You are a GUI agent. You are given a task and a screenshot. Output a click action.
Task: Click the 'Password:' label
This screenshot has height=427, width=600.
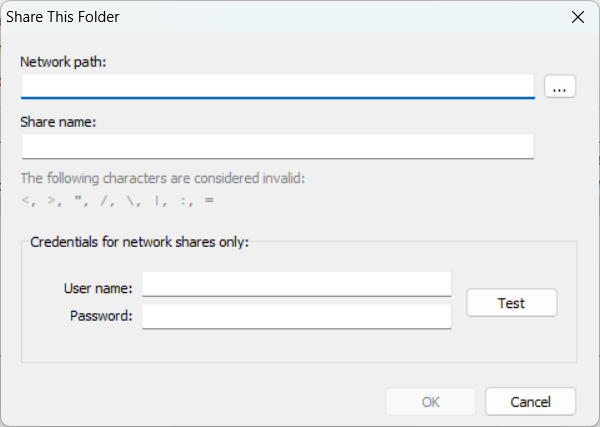[x=101, y=316]
